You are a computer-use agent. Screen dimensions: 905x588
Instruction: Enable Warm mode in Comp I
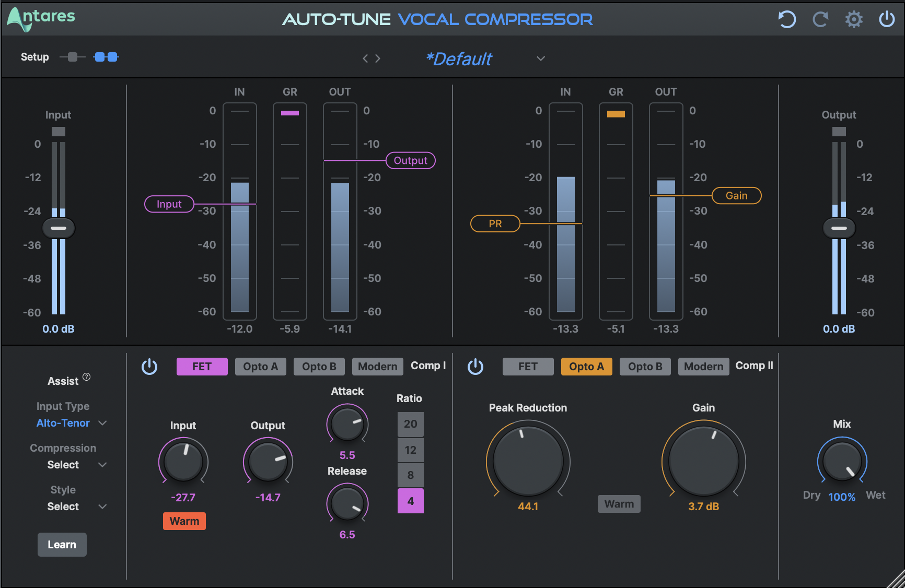pos(184,521)
